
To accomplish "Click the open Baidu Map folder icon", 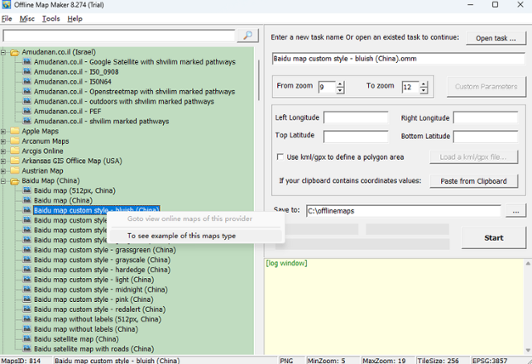I will tap(15, 181).
